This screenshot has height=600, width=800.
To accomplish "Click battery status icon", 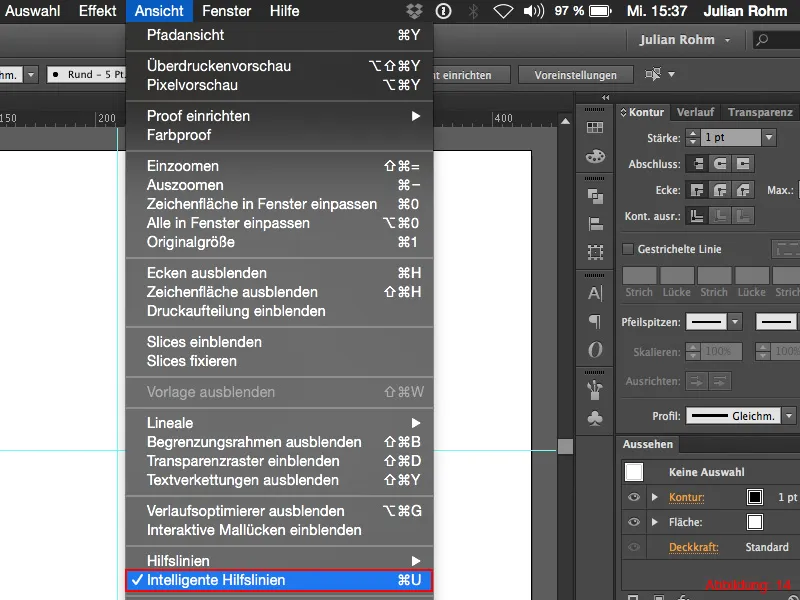I will click(x=600, y=11).
